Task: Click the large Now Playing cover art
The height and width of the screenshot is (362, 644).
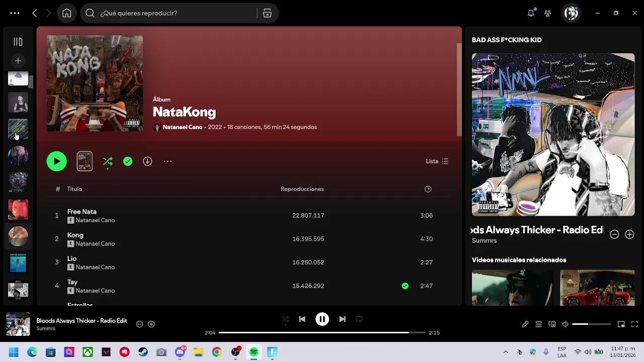Action: (553, 135)
